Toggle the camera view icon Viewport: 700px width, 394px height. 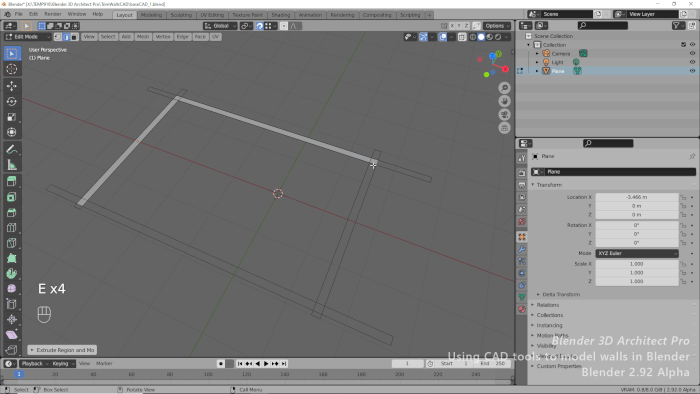(504, 115)
